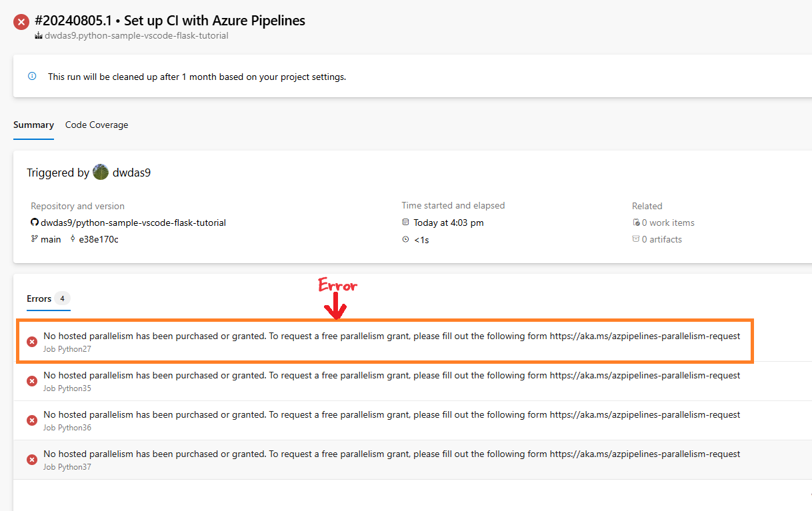Click the dwdas9 user avatar
This screenshot has height=511, width=812.
(x=101, y=173)
